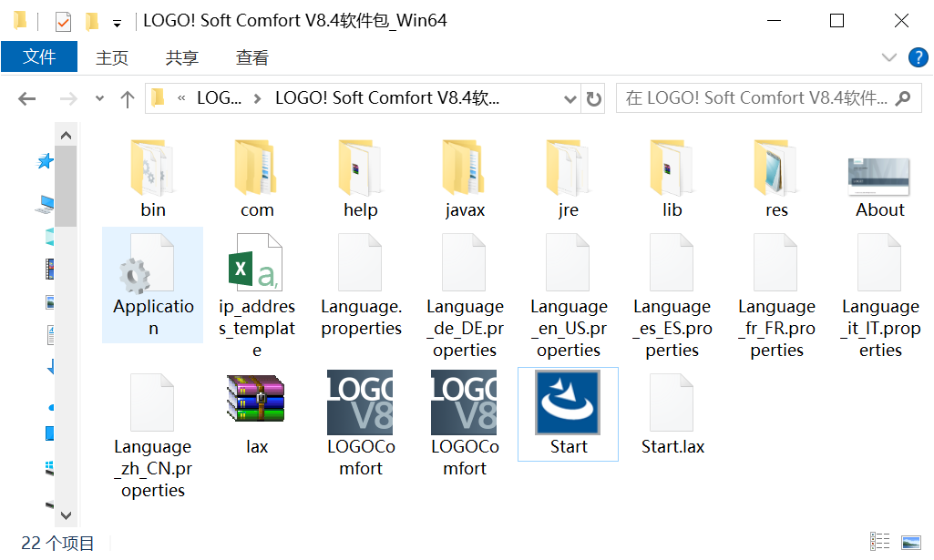Select the Language_de_DE.properties file

pyautogui.click(x=465, y=296)
